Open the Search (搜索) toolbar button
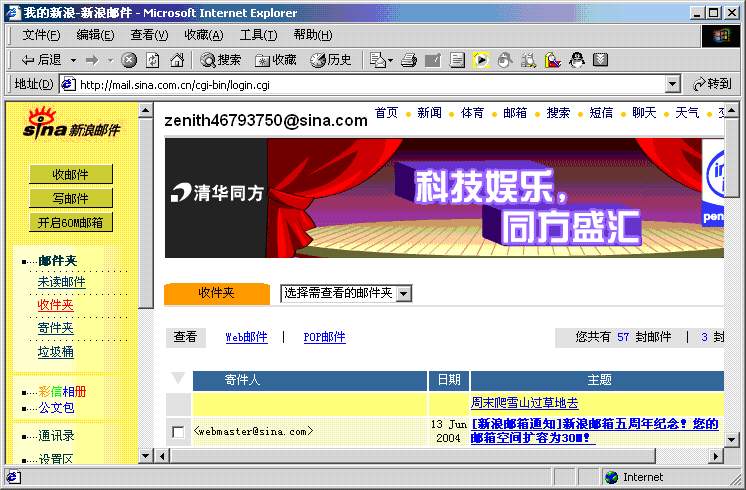The width and height of the screenshot is (746, 490). (x=220, y=60)
